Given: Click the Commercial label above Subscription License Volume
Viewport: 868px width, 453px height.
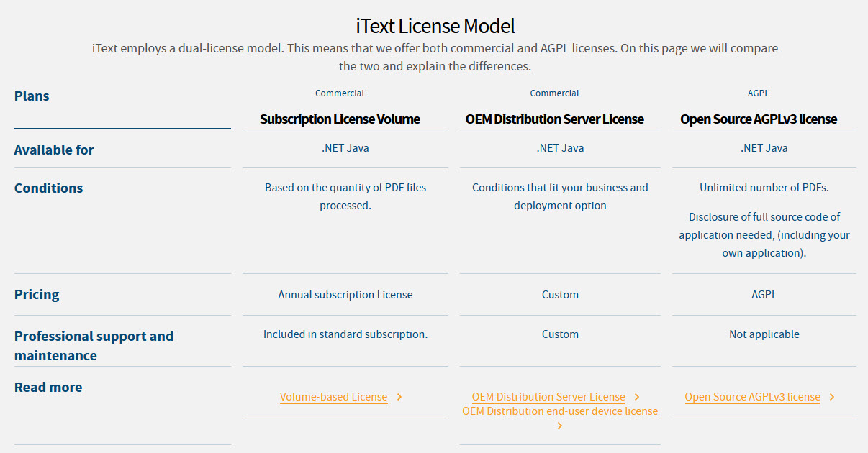Looking at the screenshot, I should [x=339, y=93].
